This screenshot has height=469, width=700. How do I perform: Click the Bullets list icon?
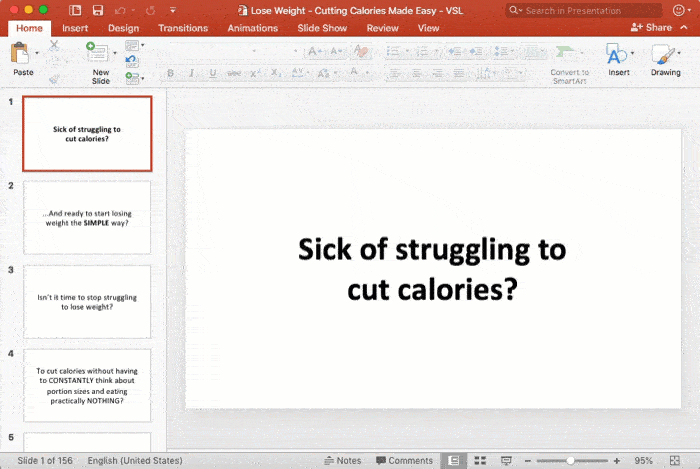pyautogui.click(x=393, y=52)
